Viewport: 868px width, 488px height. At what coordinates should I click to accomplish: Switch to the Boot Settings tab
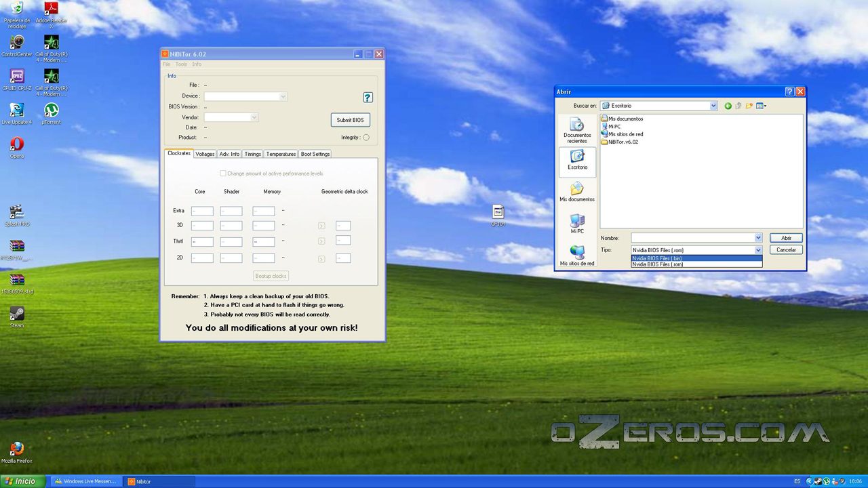point(315,154)
